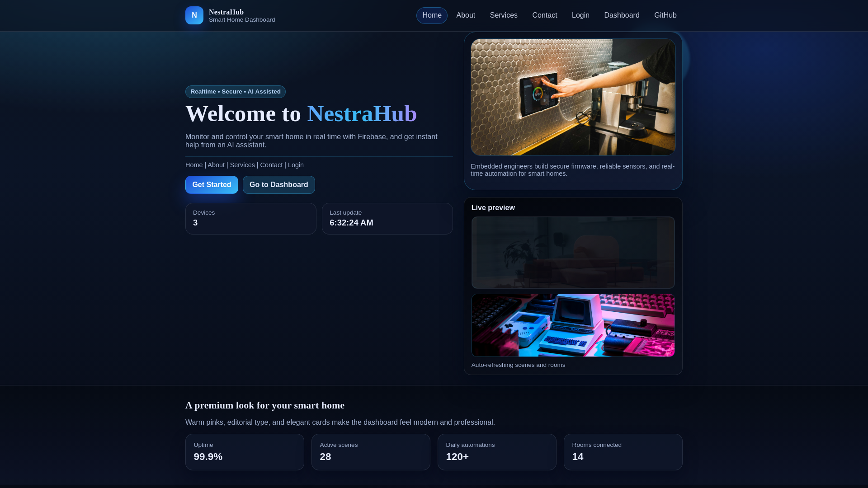
Task: Follow the inline Home link below the description
Action: tap(194, 165)
